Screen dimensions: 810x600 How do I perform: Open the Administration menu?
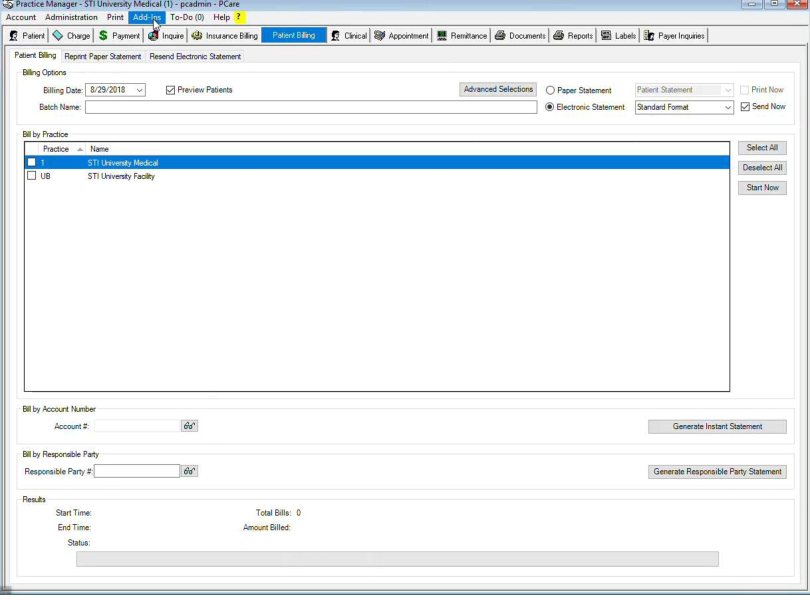click(x=71, y=17)
